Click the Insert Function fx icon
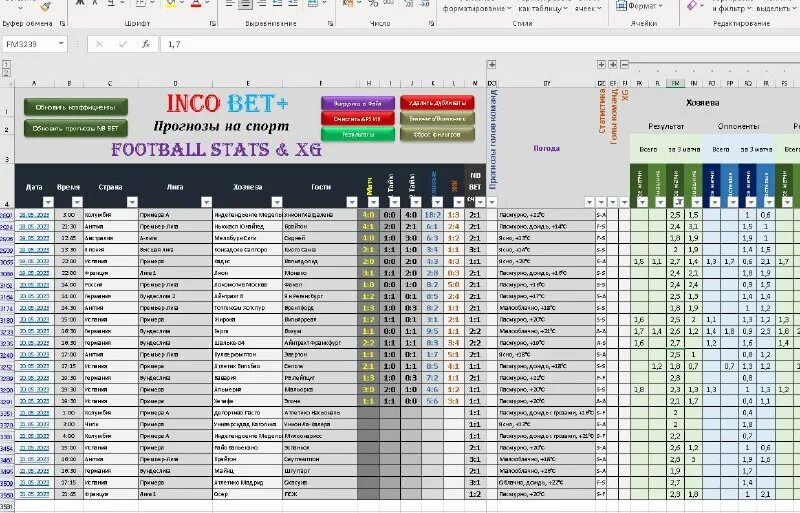The image size is (800, 513). point(146,44)
